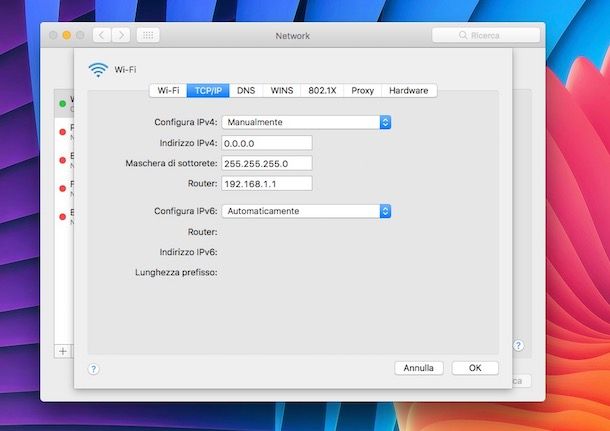
Task: Show all preferences via the grid button
Action: [148, 35]
